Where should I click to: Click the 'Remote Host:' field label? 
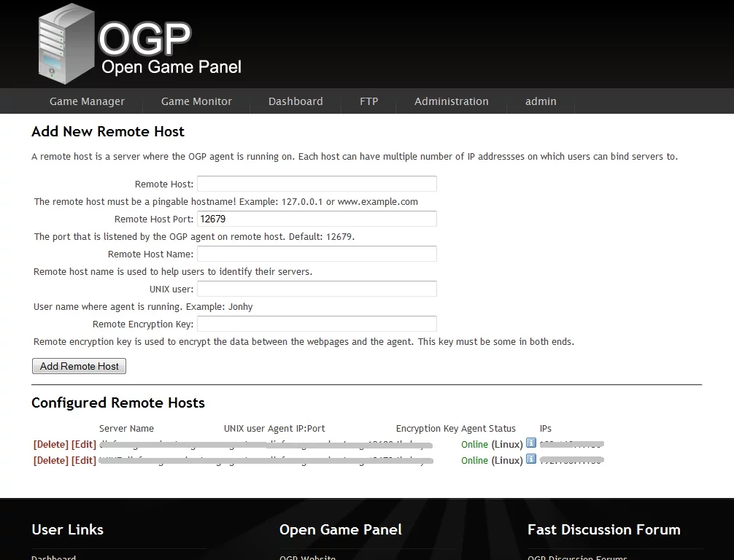[x=164, y=184]
